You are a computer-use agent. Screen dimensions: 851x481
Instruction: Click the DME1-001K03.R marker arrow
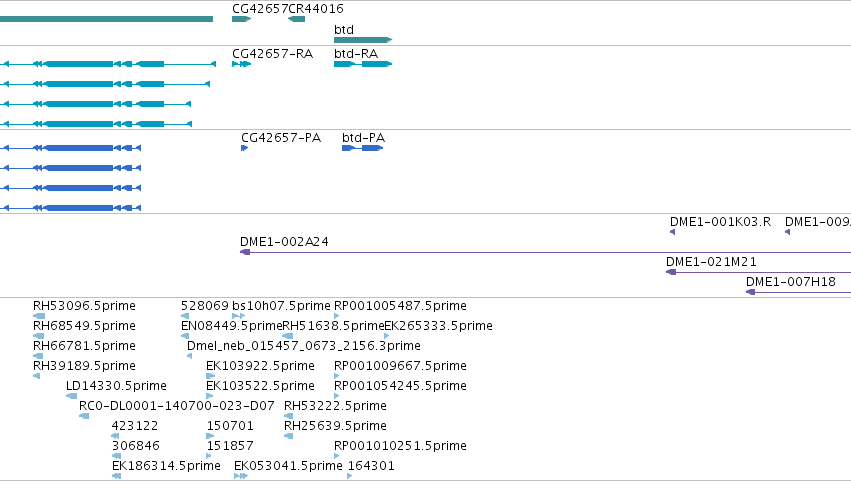pyautogui.click(x=672, y=232)
